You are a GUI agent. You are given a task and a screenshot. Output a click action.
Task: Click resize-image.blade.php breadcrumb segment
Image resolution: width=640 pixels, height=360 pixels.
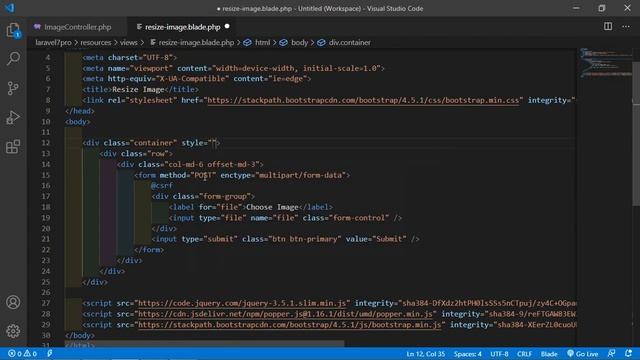[196, 42]
